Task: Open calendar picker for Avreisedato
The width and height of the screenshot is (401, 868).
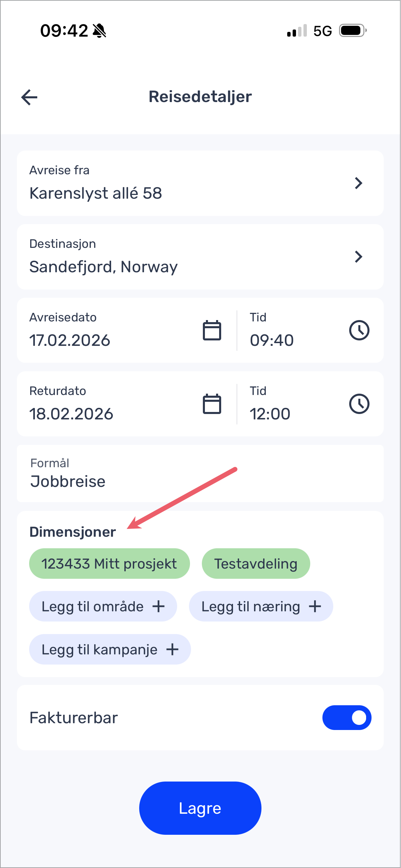Action: tap(212, 330)
